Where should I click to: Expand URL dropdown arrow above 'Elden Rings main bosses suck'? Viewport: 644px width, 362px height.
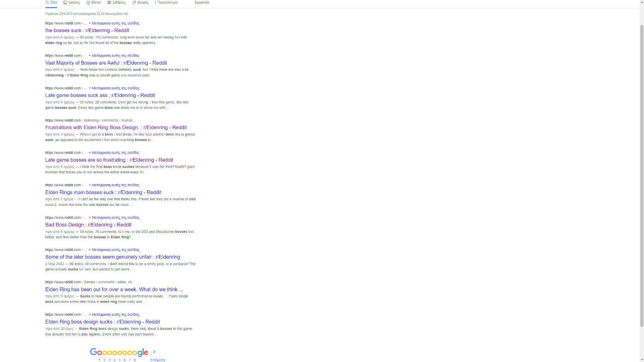90,185
